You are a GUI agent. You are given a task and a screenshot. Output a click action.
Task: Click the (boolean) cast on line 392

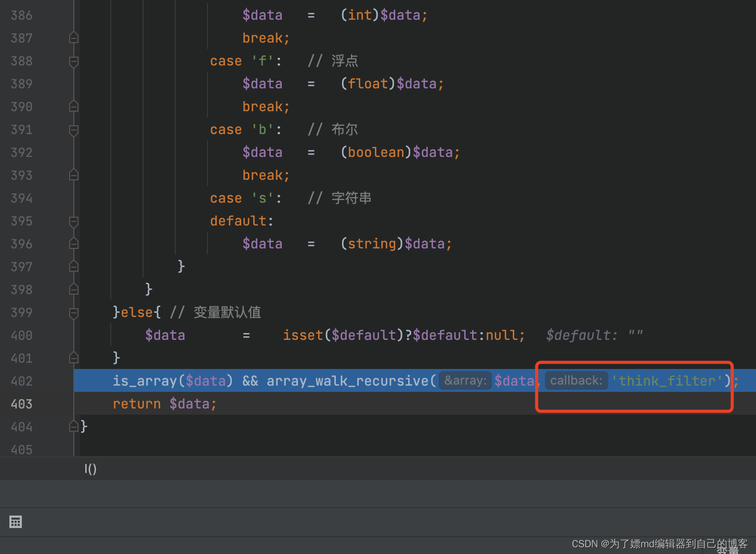pos(376,152)
